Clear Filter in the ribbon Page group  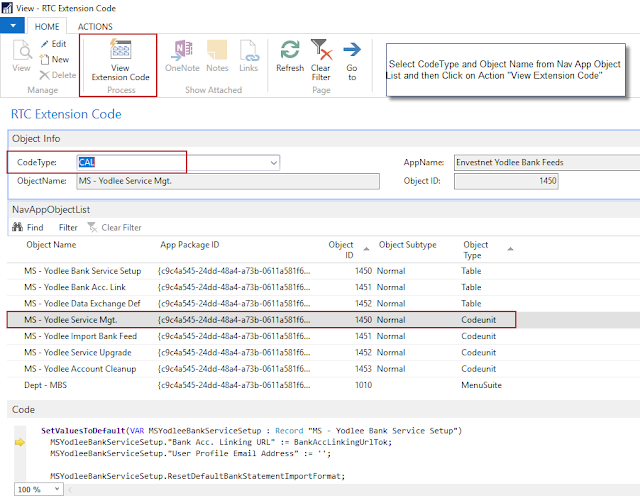(321, 60)
